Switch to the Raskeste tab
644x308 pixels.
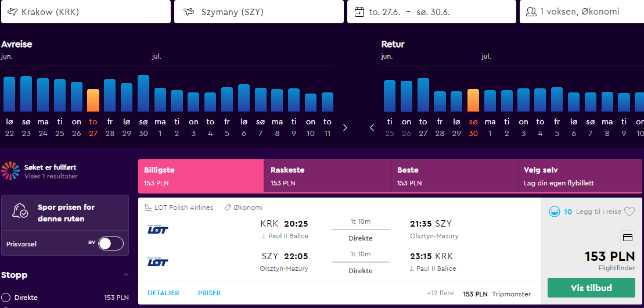[x=327, y=176]
